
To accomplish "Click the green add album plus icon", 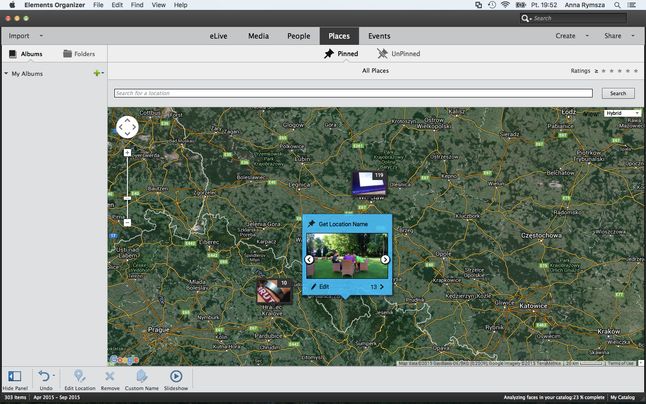I will click(x=97, y=73).
